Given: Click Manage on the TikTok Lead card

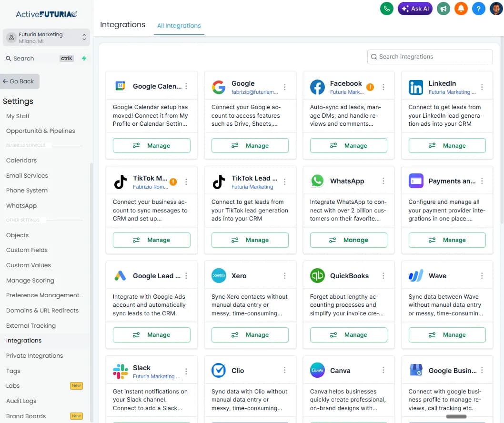Looking at the screenshot, I should click(250, 240).
